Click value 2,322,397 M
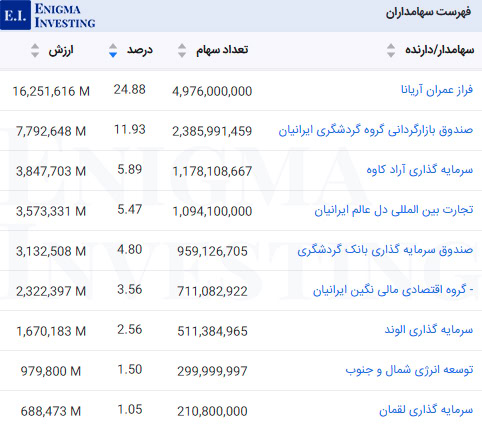 tap(51, 291)
